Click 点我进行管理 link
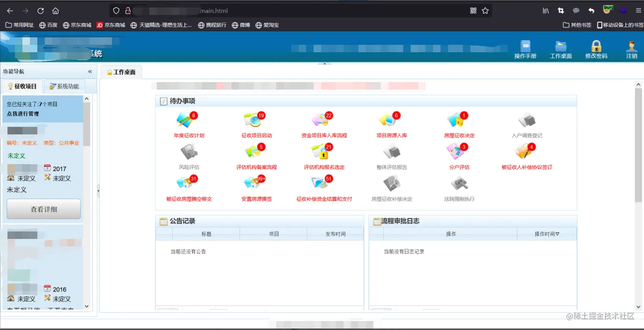Viewport: 644px width, 330px height. [23, 114]
